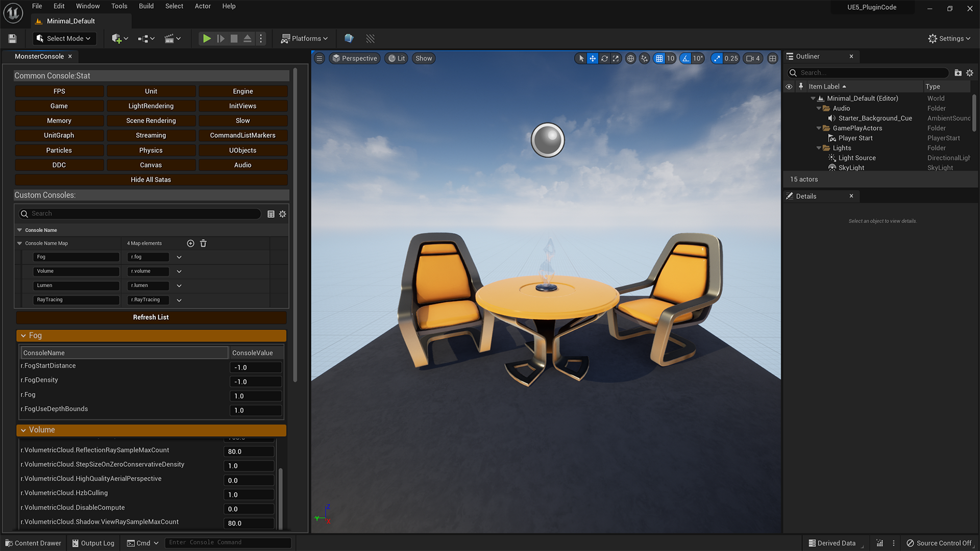
Task: Switch to the MonsterConsole tab
Action: [x=39, y=56]
